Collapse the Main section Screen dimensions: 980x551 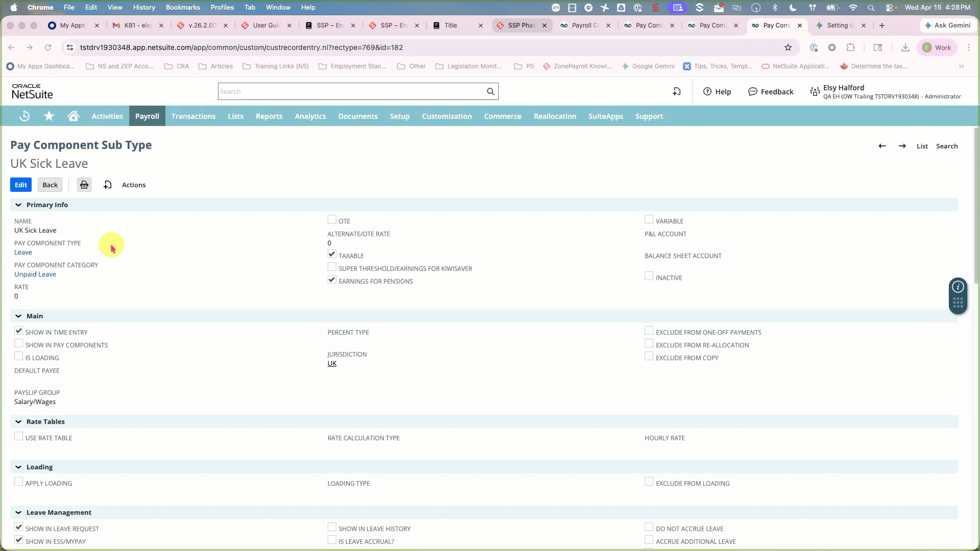(18, 316)
